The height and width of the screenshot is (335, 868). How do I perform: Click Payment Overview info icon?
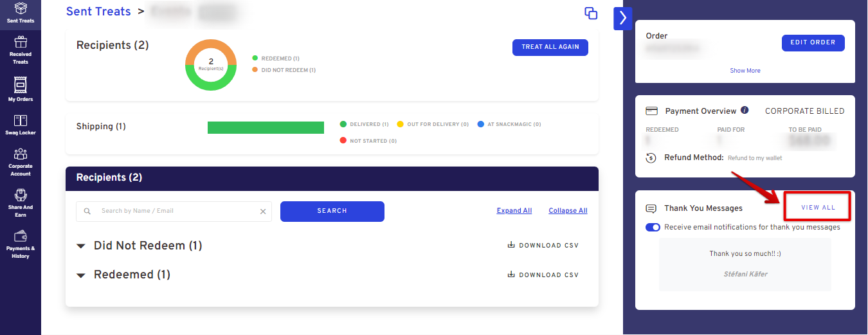click(745, 111)
